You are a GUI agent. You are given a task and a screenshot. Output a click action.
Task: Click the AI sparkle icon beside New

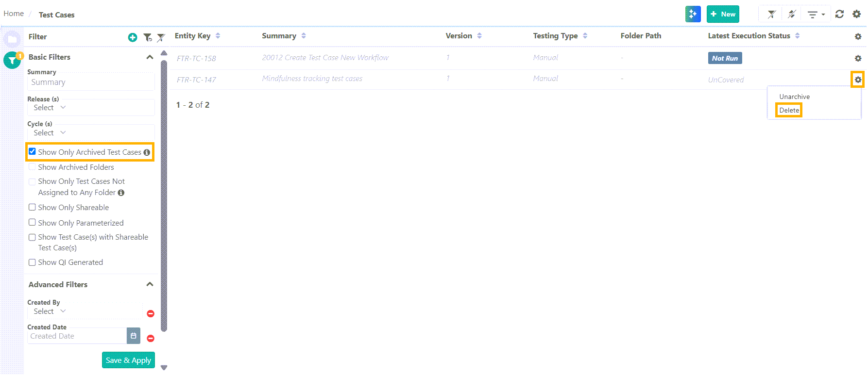point(693,14)
